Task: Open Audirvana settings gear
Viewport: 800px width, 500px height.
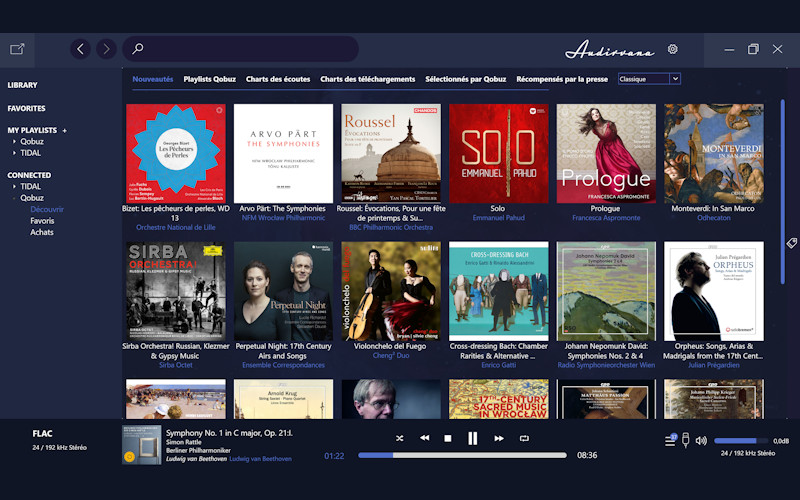Action: (x=672, y=49)
